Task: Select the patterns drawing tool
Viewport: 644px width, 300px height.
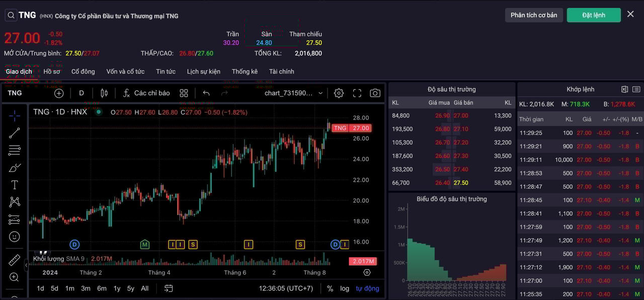Action: coord(15,202)
